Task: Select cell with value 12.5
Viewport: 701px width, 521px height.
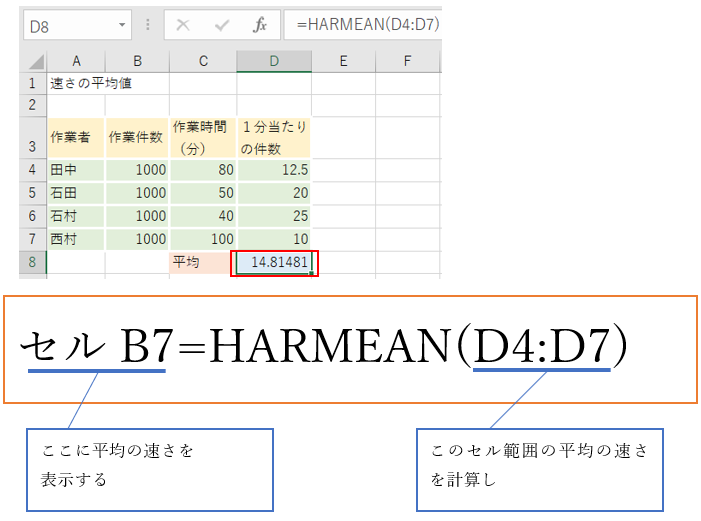Action: pyautogui.click(x=273, y=170)
